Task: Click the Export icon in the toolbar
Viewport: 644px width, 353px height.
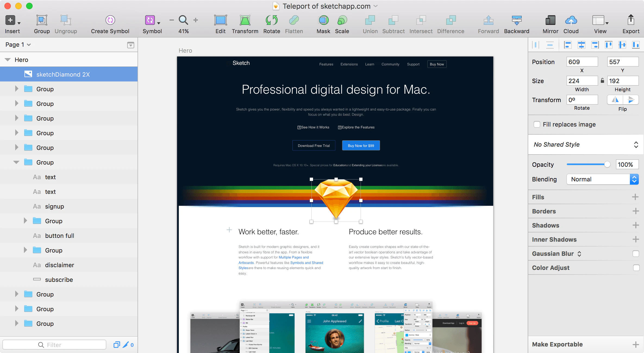Action: [631, 20]
